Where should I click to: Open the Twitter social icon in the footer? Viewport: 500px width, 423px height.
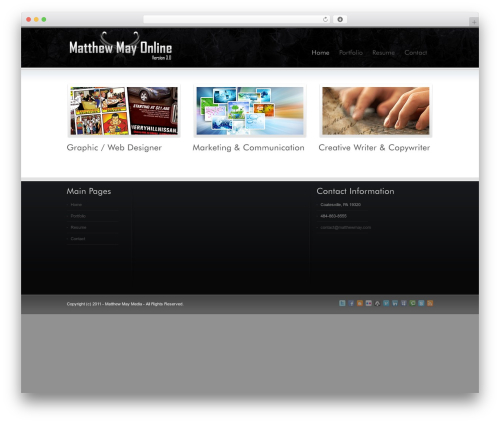pos(342,303)
